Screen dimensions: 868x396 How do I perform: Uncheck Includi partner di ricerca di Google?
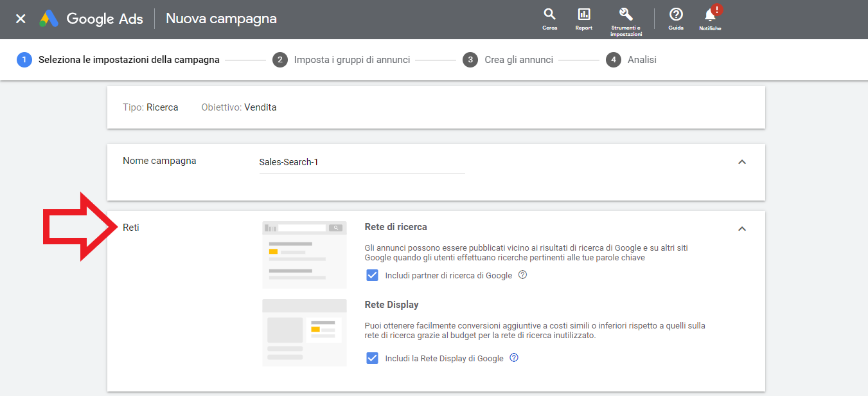372,275
